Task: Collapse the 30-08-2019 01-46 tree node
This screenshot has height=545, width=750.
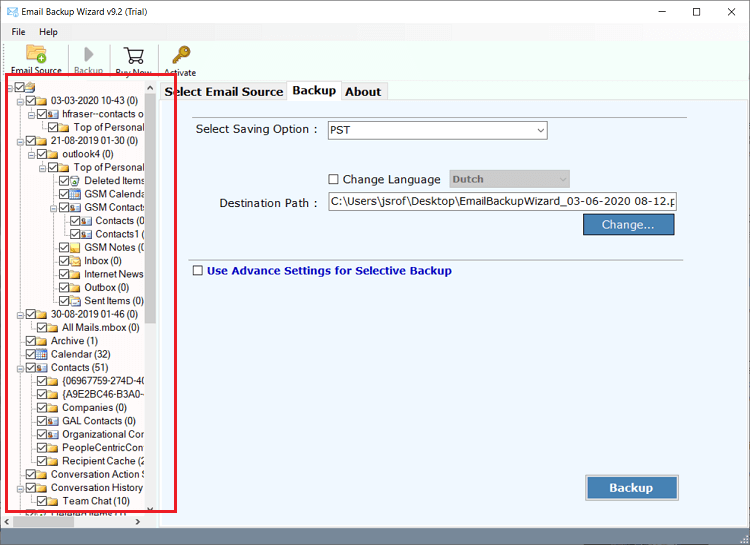Action: (x=20, y=315)
